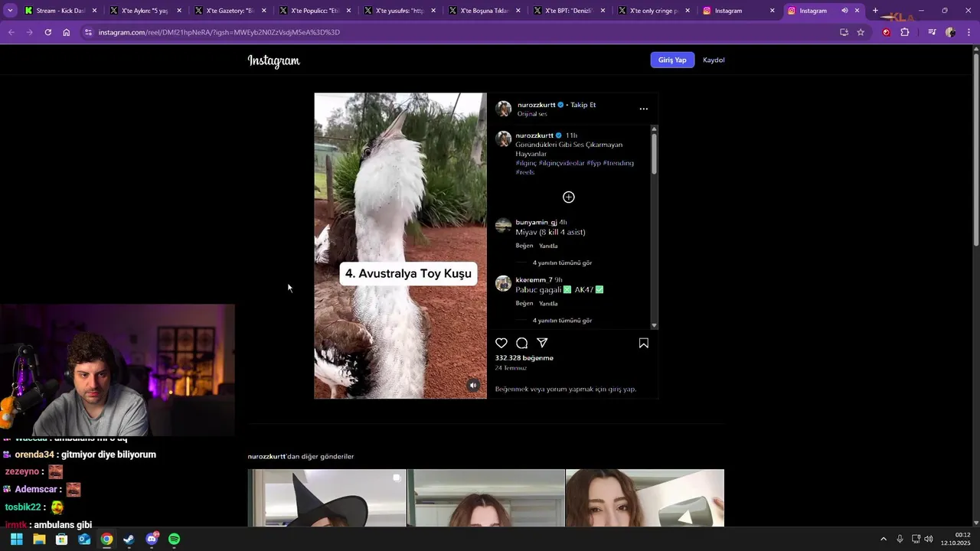
Task: Open the Chrome extensions puzzle icon
Action: click(905, 32)
